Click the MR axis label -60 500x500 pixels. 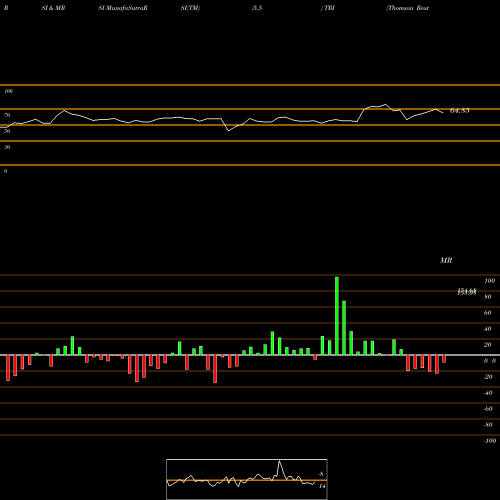coord(488,409)
